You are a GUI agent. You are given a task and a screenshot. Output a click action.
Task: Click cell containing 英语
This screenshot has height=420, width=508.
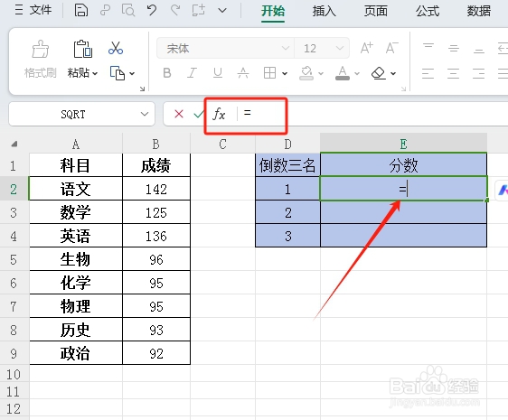point(76,236)
